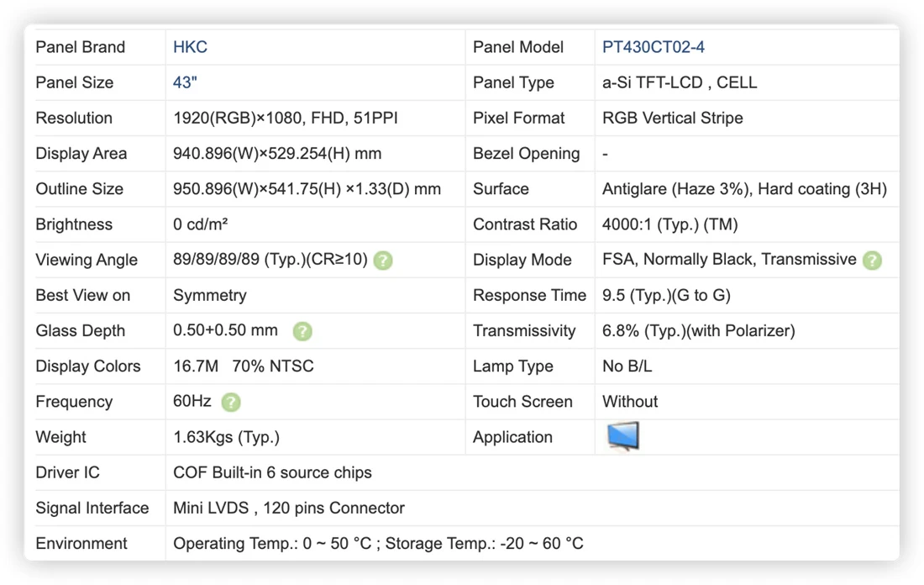Click the help icon beside Viewing Angle value

coord(383,260)
